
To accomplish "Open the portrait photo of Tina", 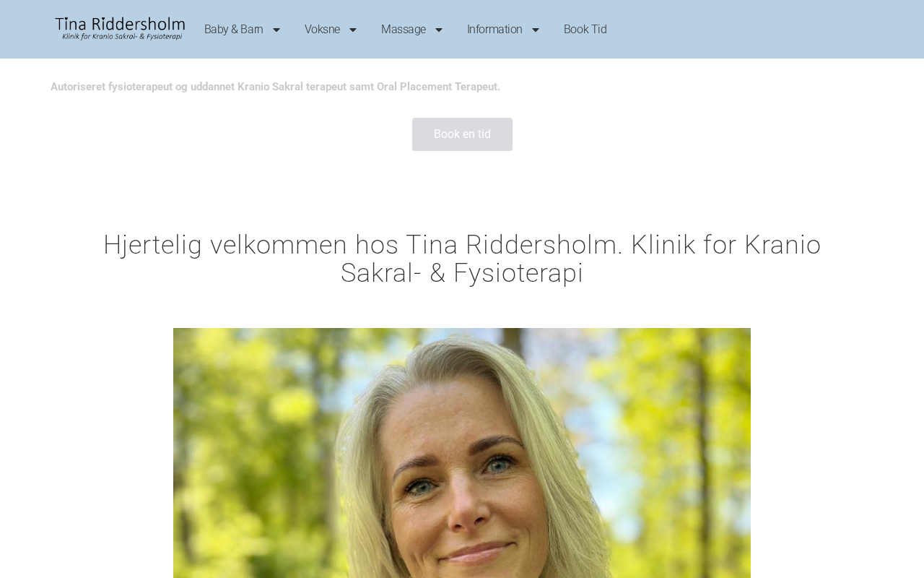I will click(x=462, y=453).
